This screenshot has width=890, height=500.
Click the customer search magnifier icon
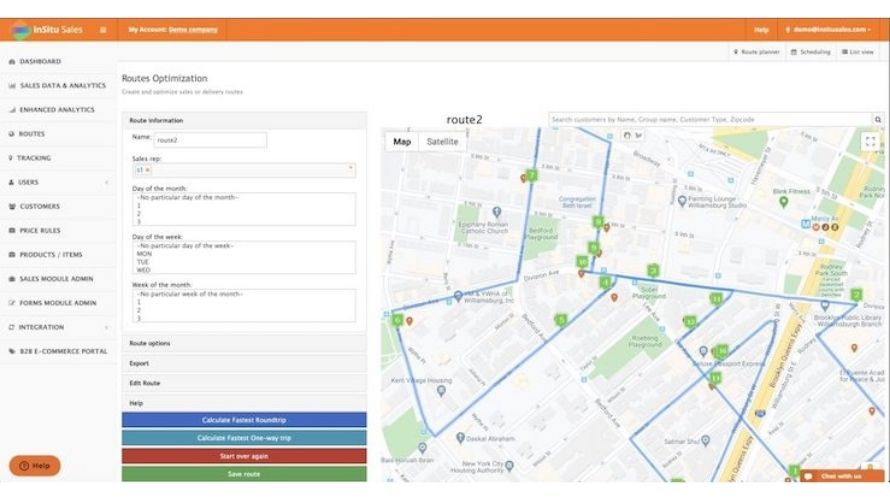point(878,120)
